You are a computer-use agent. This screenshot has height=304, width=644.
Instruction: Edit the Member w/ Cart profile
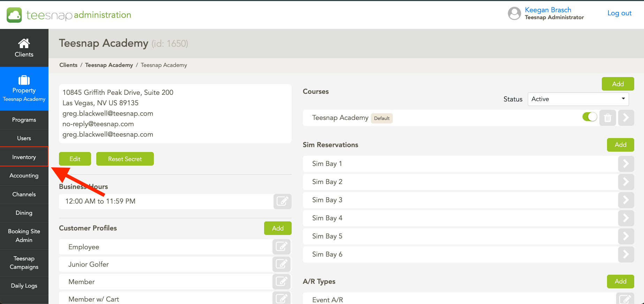282,298
